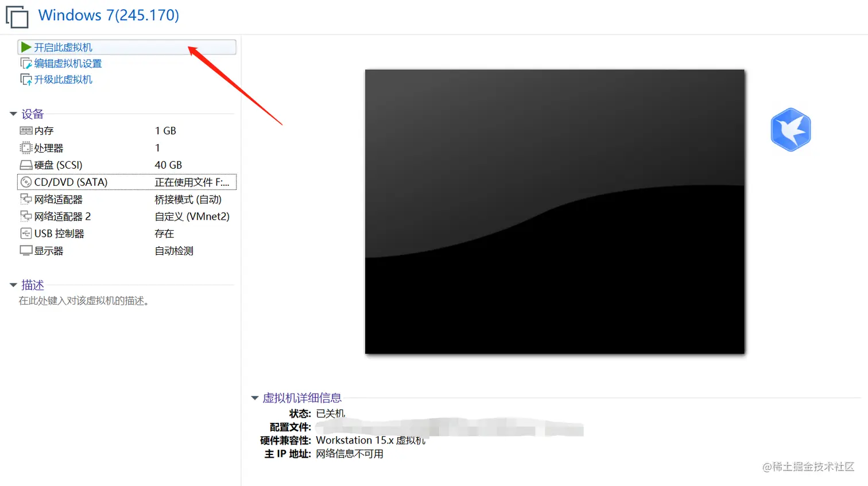Click the black VM preview thumbnail
The width and height of the screenshot is (868, 486).
[555, 211]
